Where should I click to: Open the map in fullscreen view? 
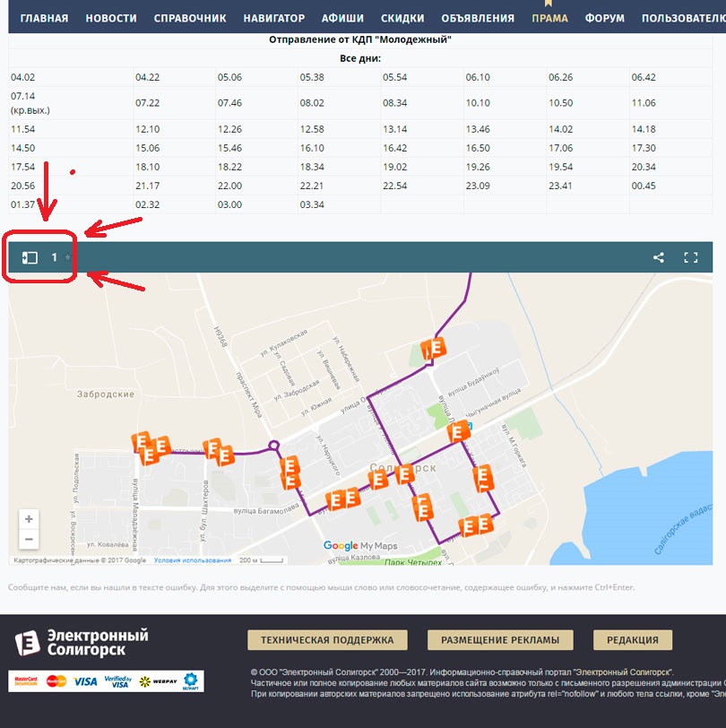(691, 258)
